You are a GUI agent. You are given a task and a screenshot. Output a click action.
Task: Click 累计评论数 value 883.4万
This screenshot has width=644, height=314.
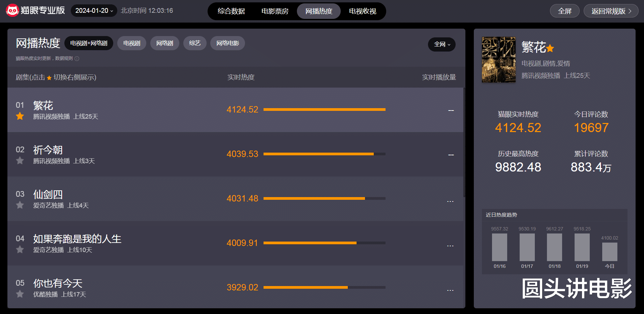click(x=591, y=167)
